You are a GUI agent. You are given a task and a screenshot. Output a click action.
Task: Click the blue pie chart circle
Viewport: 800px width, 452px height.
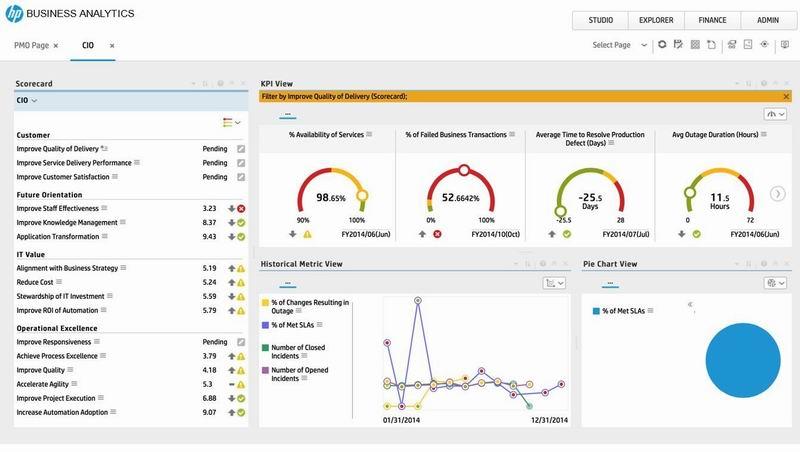[x=743, y=360]
